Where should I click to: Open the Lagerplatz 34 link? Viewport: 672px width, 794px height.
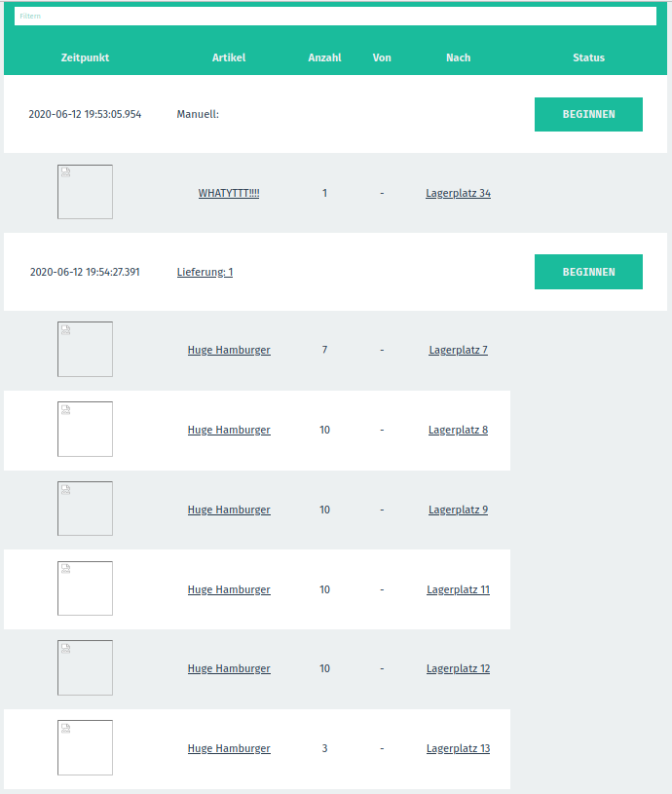[x=458, y=193]
